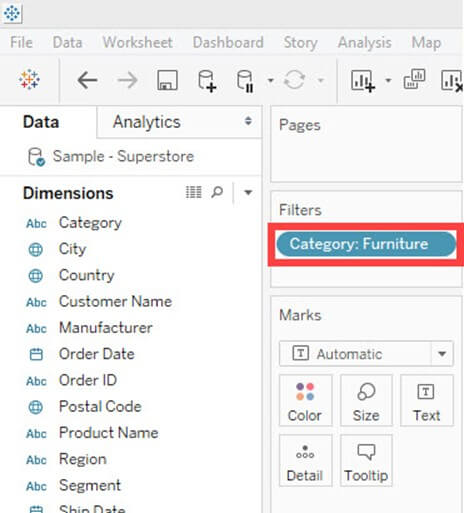Toggle the Dimensions view-as-grid icon
This screenshot has width=464, height=513.
[x=193, y=192]
